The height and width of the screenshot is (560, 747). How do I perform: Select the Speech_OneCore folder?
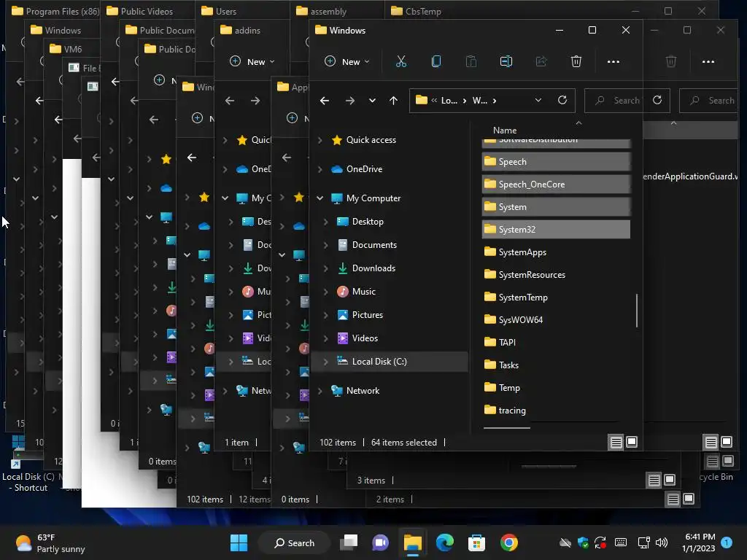[556, 184]
